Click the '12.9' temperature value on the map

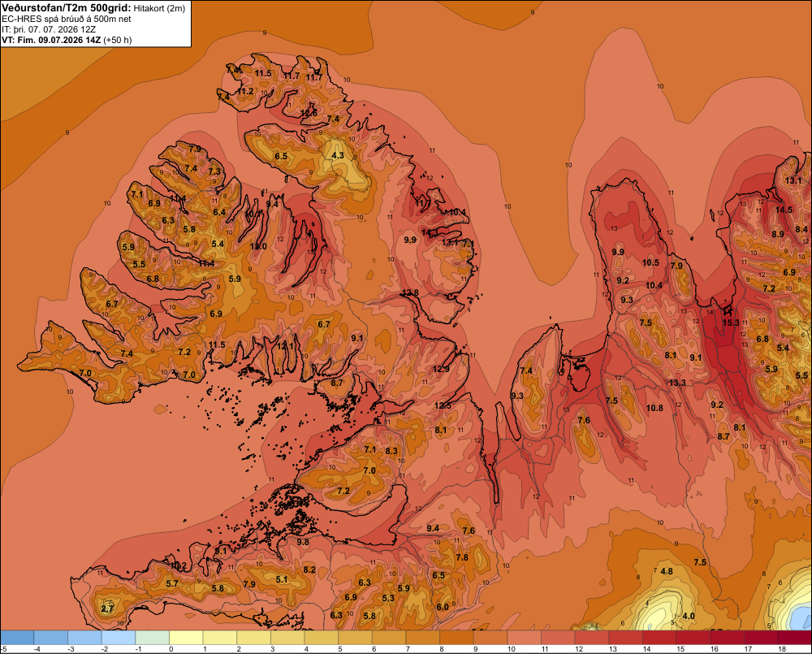(x=441, y=369)
